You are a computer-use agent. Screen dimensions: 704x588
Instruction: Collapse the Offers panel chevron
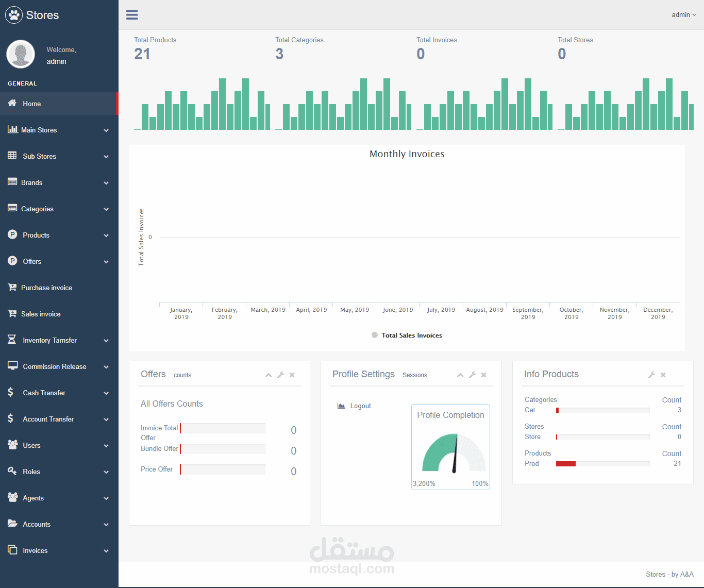tap(269, 375)
